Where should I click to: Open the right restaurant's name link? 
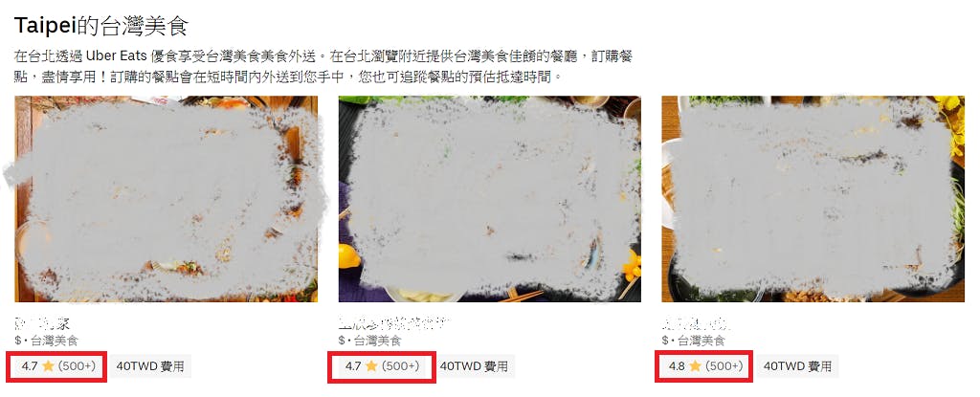pos(697,324)
